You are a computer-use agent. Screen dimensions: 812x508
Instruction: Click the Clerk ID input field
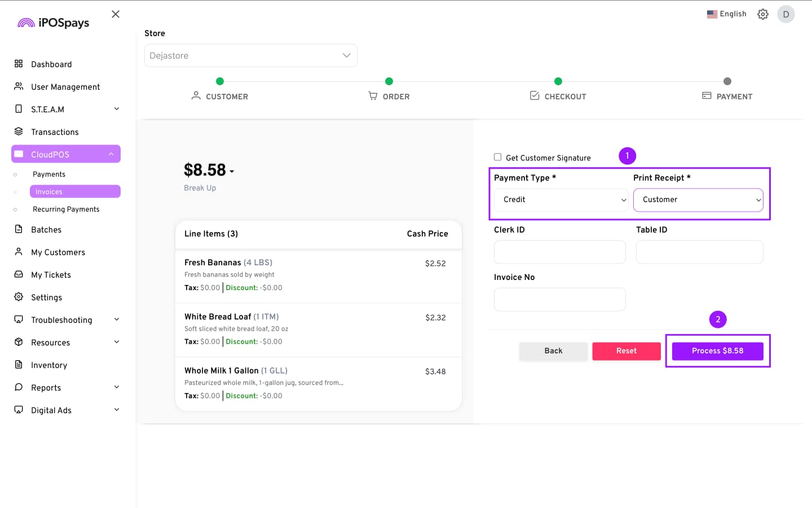click(559, 252)
